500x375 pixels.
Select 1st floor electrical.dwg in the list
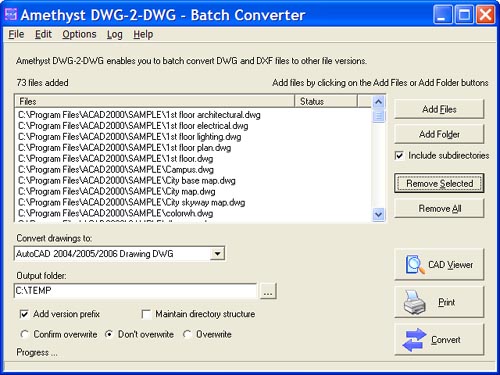pyautogui.click(x=133, y=126)
